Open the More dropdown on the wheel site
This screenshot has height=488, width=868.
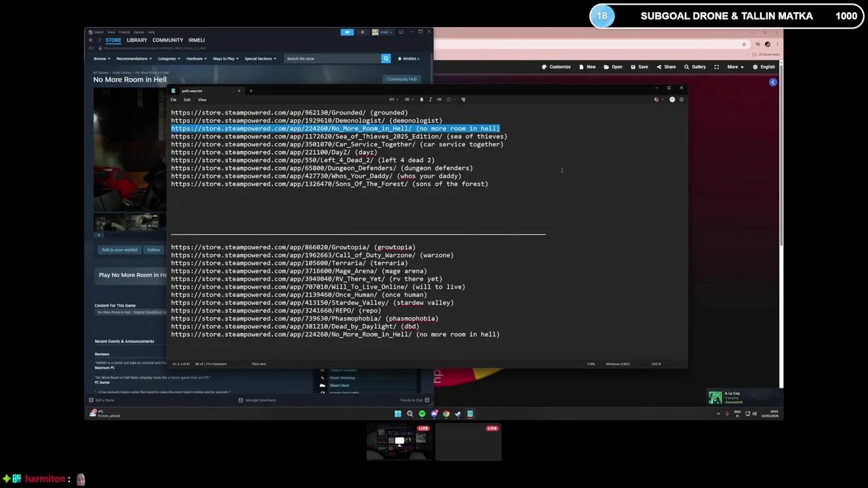click(736, 67)
